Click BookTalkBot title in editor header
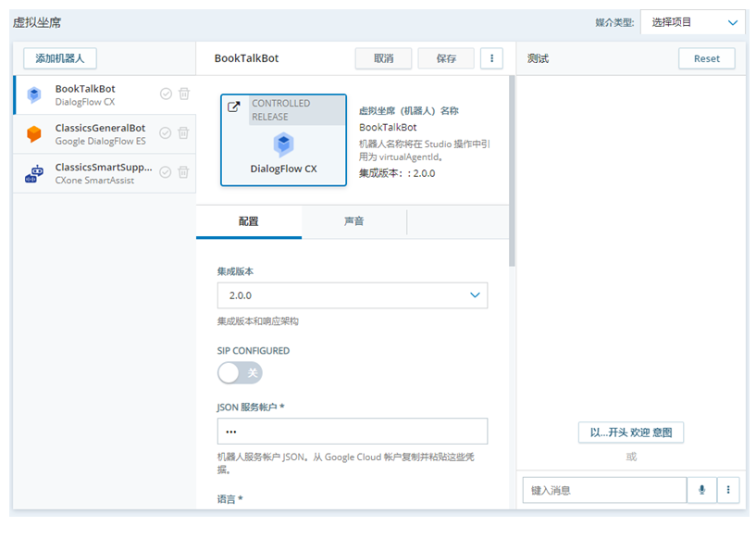This screenshot has height=539, width=756. 246,58
